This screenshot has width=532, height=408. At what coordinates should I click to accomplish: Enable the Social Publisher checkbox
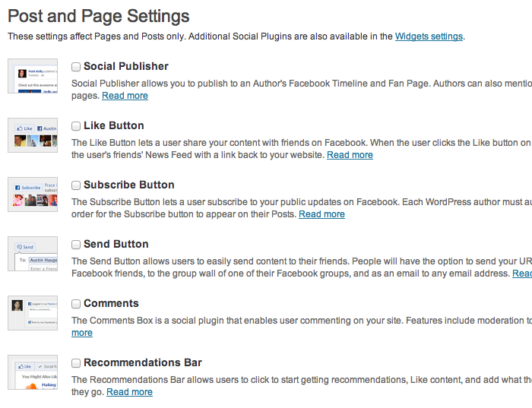[x=76, y=66]
